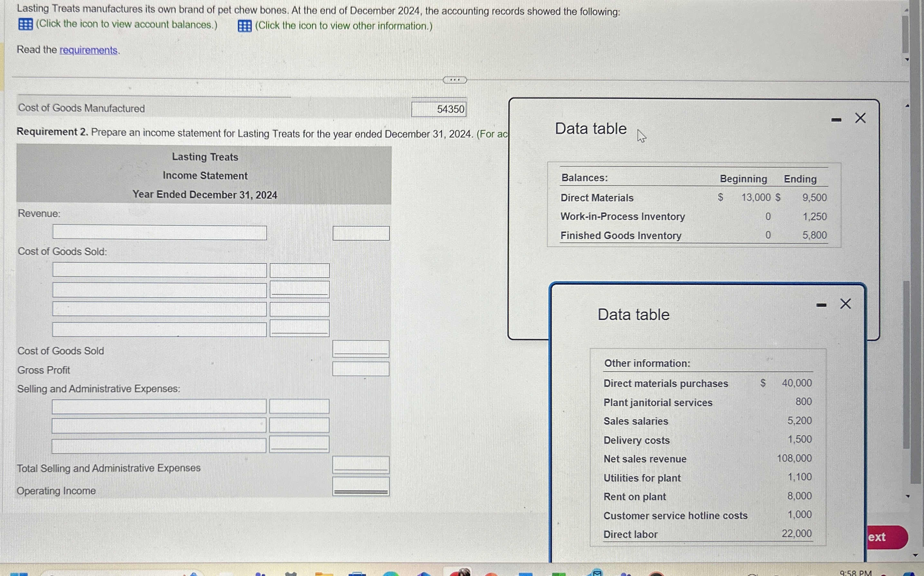This screenshot has width=924, height=576.
Task: Click the Direct Materials ending balance 9,500
Action: tap(814, 197)
